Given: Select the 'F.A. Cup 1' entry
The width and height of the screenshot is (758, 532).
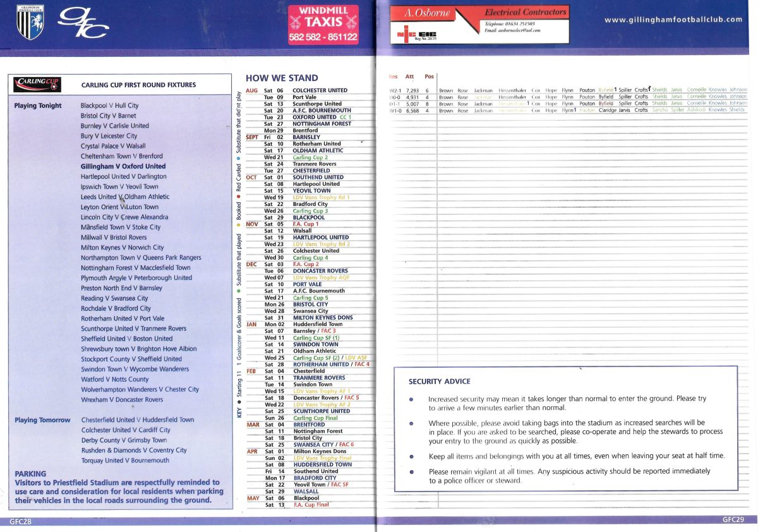Looking at the screenshot, I should coord(306,224).
